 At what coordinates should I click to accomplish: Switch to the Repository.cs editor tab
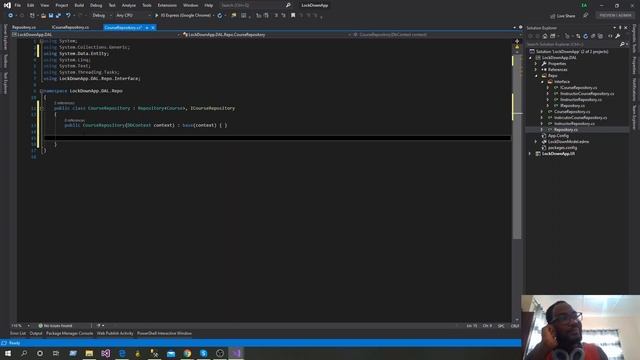(x=24, y=27)
